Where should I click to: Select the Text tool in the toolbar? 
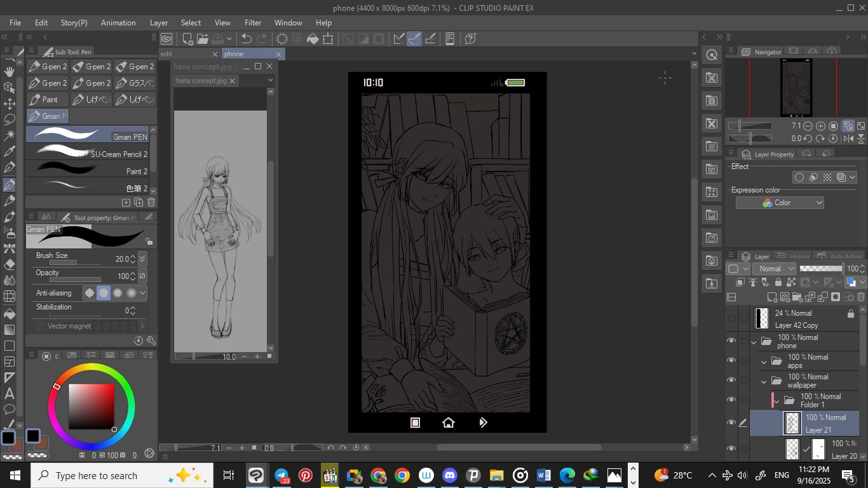pos(10,394)
